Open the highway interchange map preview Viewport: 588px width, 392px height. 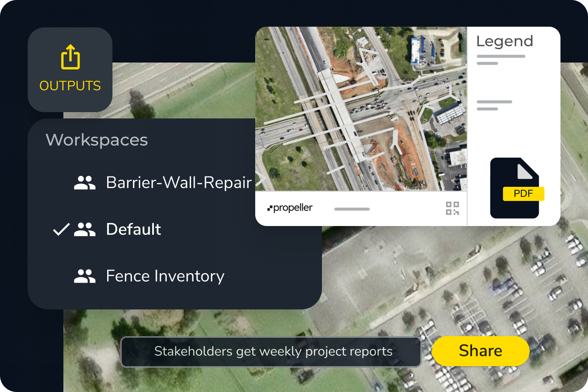click(361, 108)
